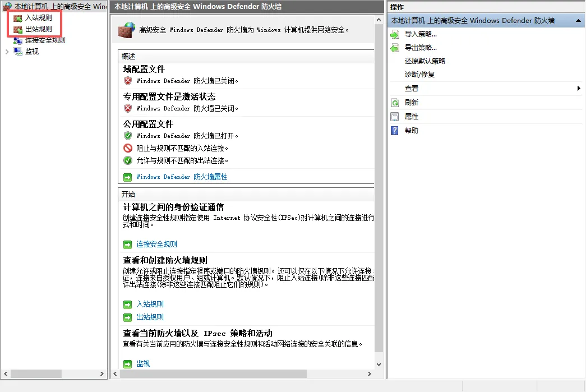Click the 公用配置文件 heading text
This screenshot has width=586, height=392.
click(149, 124)
